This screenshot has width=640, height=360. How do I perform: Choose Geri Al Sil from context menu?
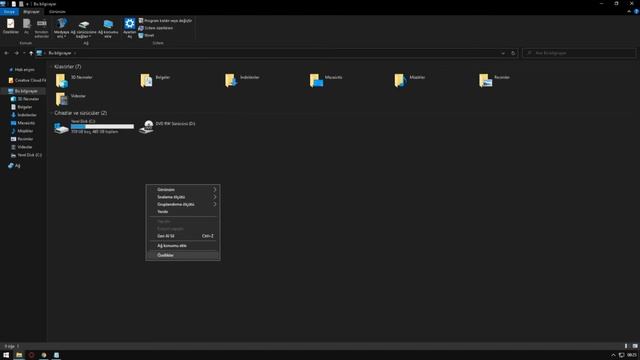[x=183, y=236]
